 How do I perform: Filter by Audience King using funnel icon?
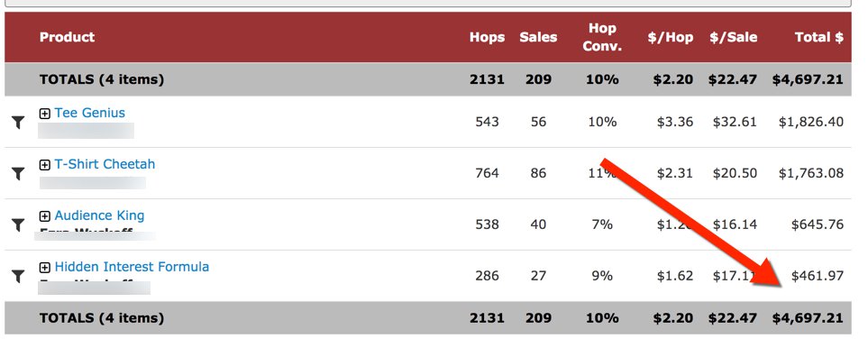click(x=18, y=224)
